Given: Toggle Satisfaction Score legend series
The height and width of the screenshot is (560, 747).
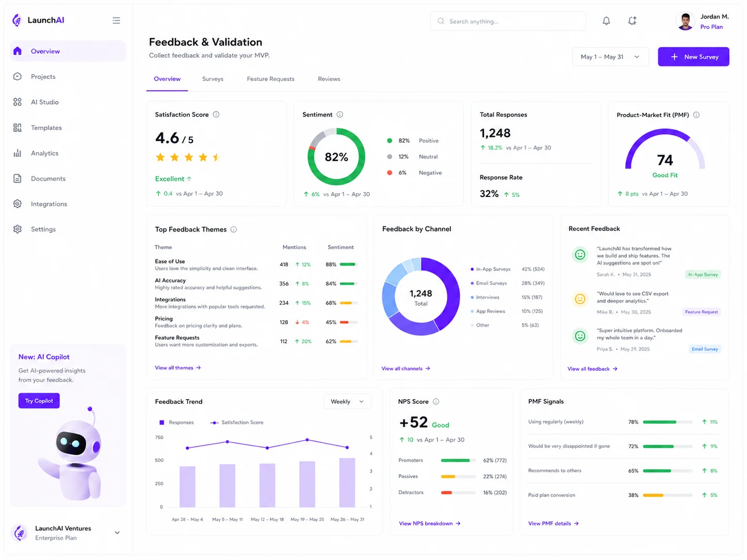Looking at the screenshot, I should (237, 422).
